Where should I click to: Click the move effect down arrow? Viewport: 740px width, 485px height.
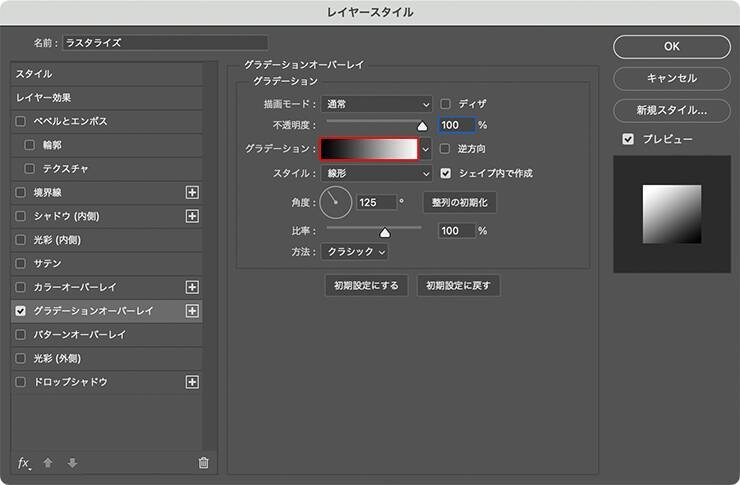(72, 462)
